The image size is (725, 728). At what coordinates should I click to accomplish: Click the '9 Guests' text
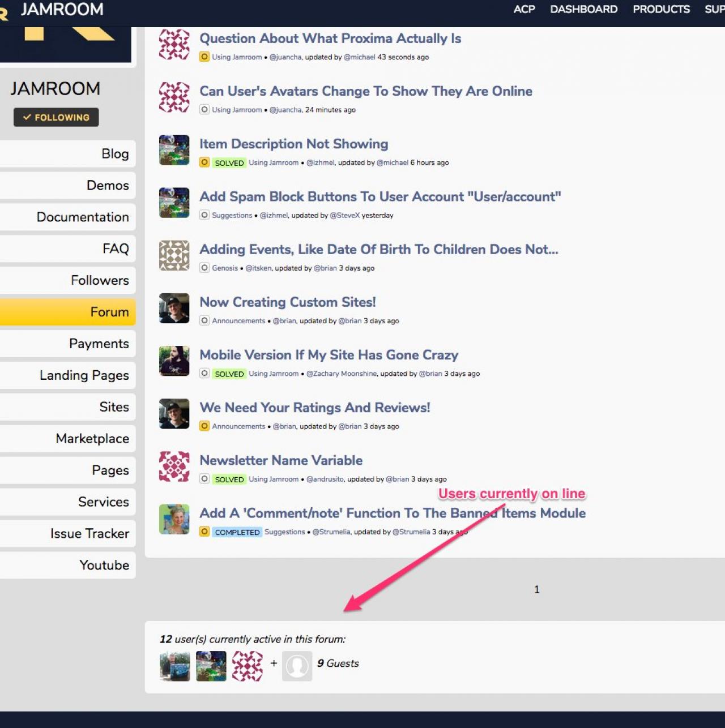(x=338, y=663)
